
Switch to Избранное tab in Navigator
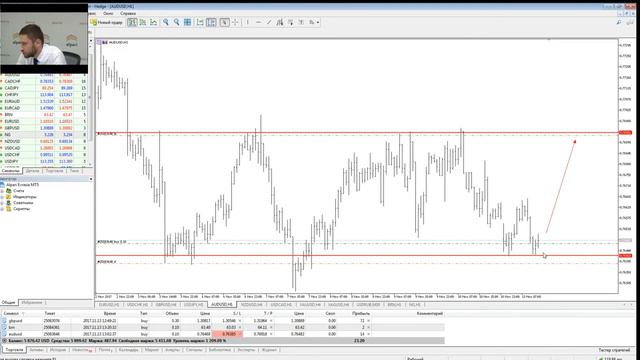(x=32, y=302)
